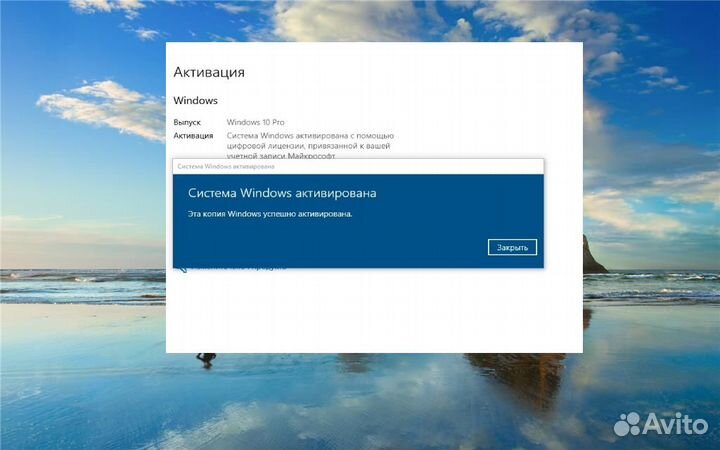Click the Windows 10 Pro edition value
This screenshot has width=720, height=450.
point(255,122)
